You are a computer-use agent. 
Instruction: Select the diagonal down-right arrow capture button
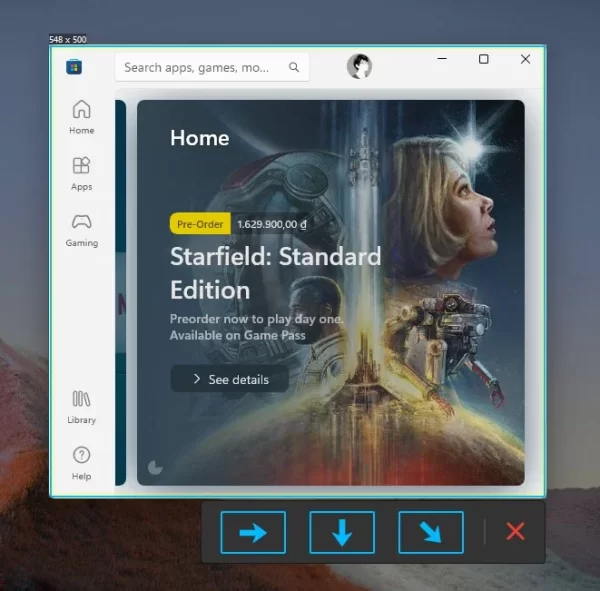pos(431,532)
